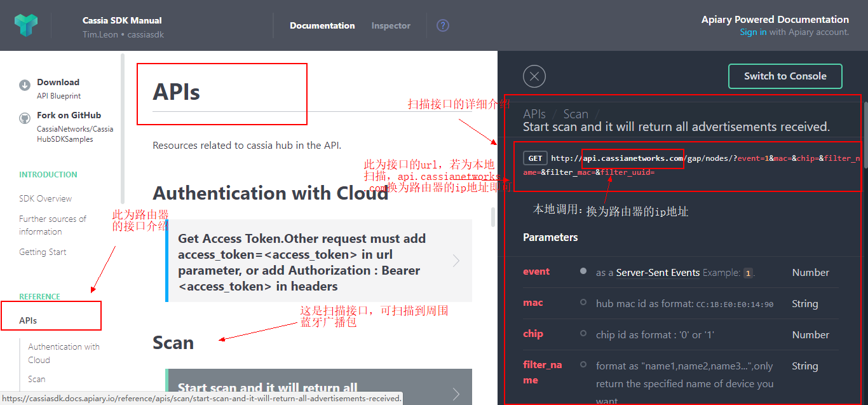Click the mac parameter optional indicator
The width and height of the screenshot is (868, 405).
pos(583,303)
